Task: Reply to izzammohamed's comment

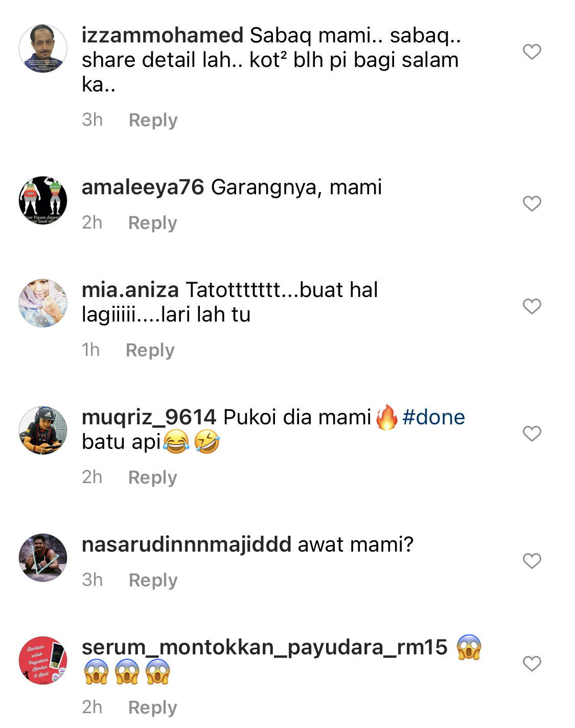Action: 153,120
